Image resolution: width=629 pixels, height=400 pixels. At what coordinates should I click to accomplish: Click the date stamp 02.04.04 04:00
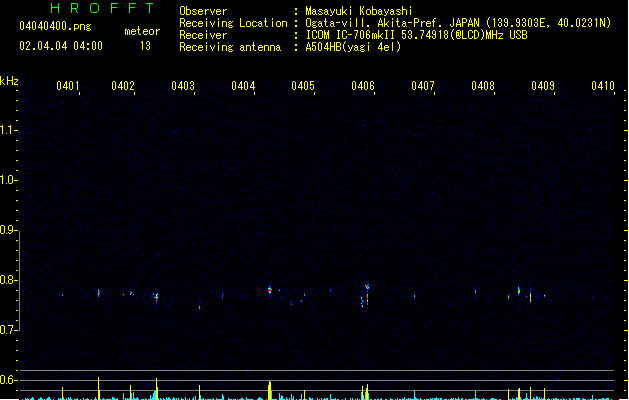[x=61, y=46]
